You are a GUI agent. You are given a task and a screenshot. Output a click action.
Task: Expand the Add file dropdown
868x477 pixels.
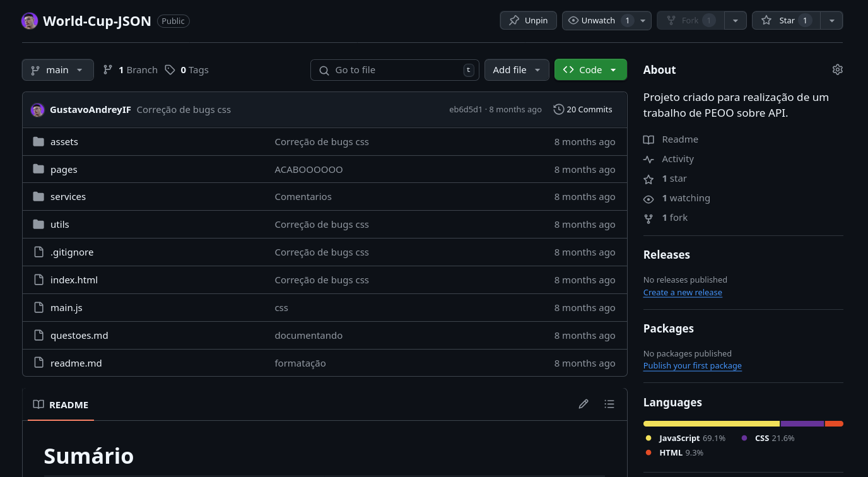pos(516,70)
